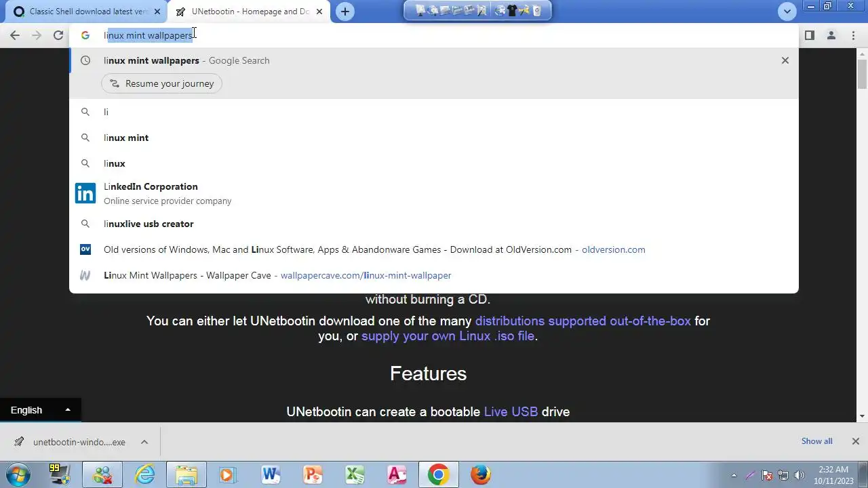Screen dimensions: 868x488
Task: Click the recycle bin icon in top dock
Action: click(537, 10)
